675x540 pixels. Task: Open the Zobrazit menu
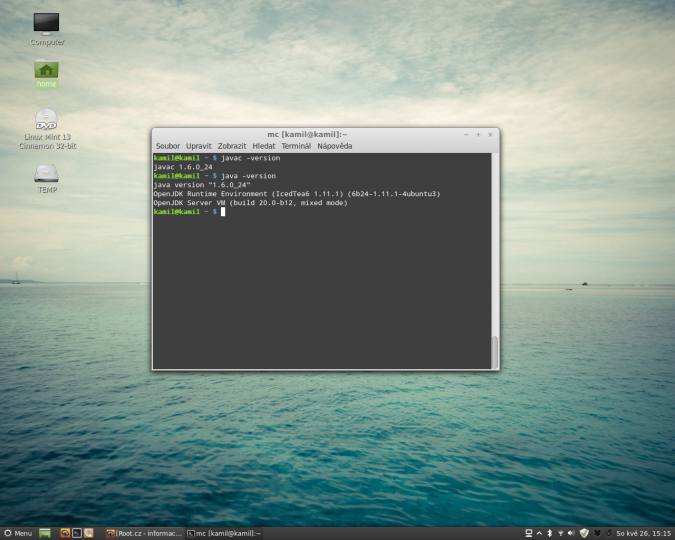point(232,146)
